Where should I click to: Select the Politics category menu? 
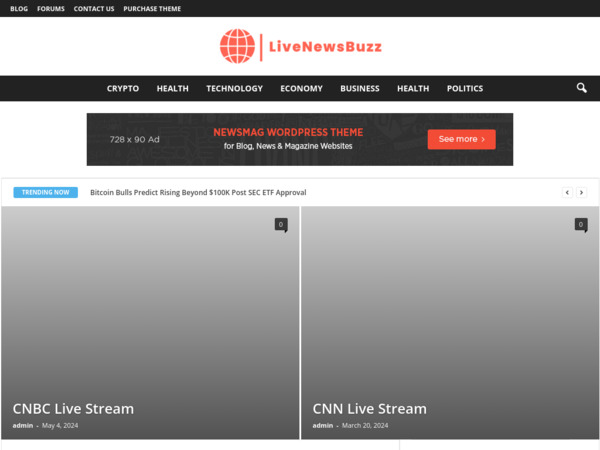(465, 88)
